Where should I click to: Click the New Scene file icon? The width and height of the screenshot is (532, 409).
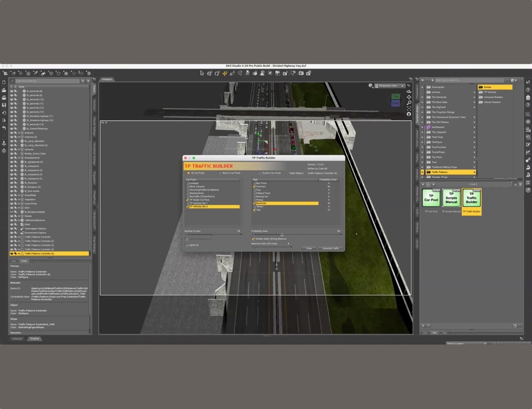click(x=4, y=82)
